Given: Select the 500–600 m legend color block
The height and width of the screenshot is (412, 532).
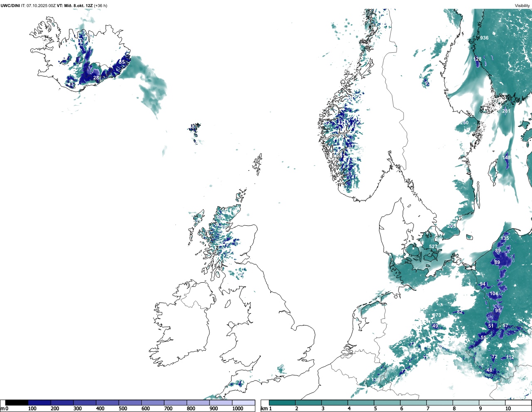Looking at the screenshot, I should click(x=130, y=402).
